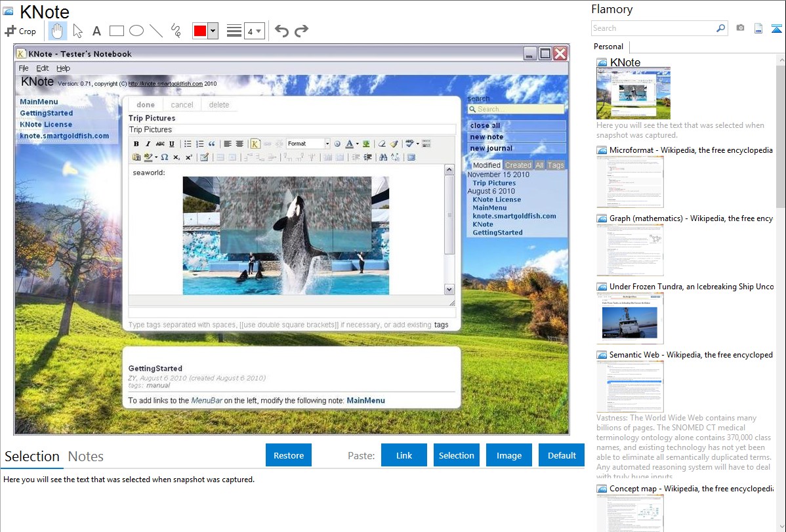Open the annotation color dropdown arrow
This screenshot has height=532, width=786.
(x=213, y=31)
